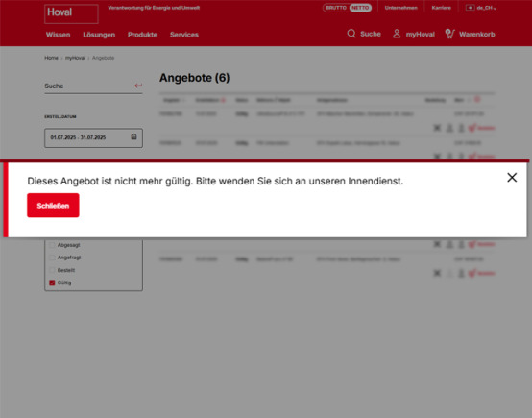Screen dimensions: 532x418
Task: Open the calendar icon in date field
Action: point(133,136)
